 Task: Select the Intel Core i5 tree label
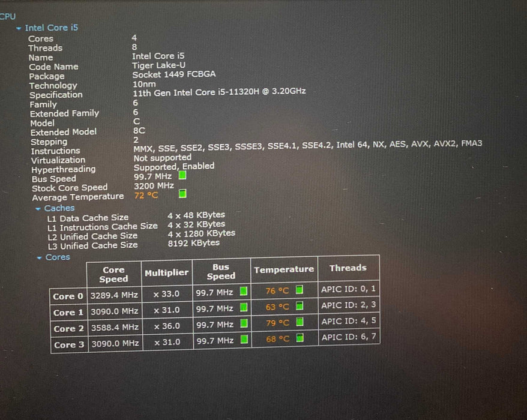tap(52, 28)
